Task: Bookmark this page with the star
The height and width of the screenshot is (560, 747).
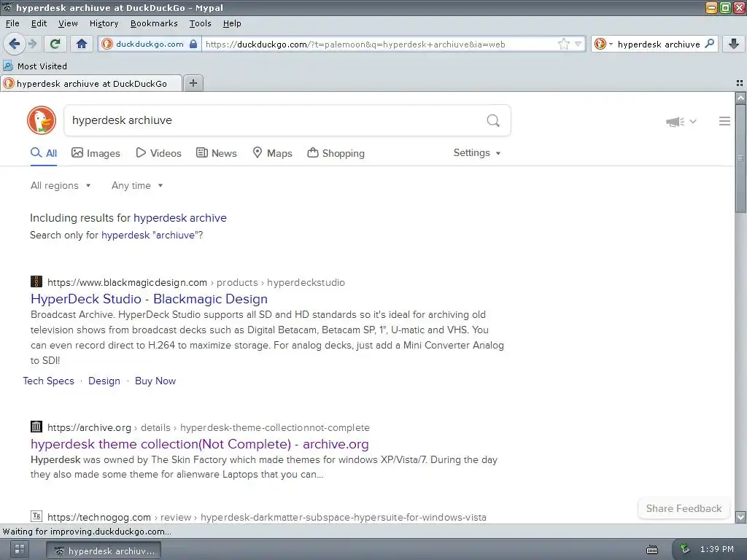Action: click(x=564, y=44)
